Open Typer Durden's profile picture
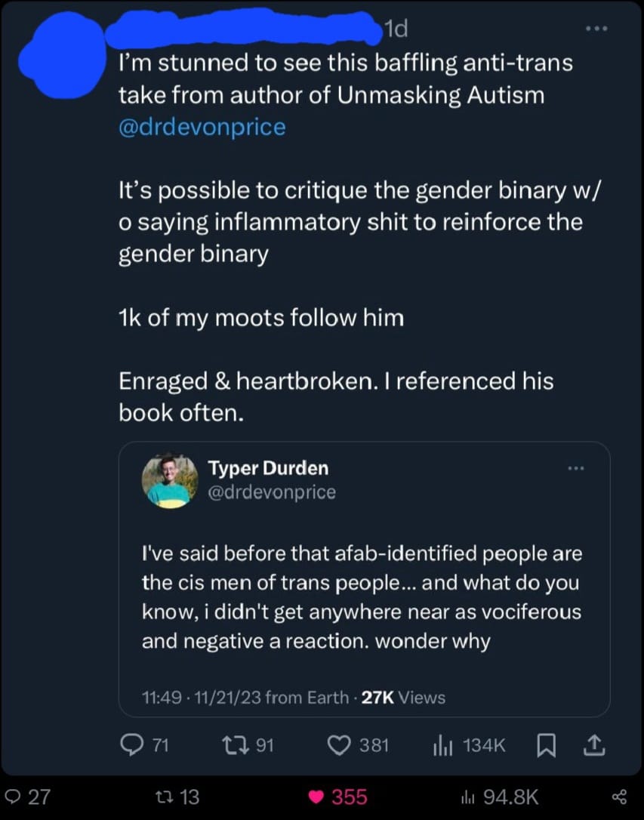Screen dimensions: 644x820 pos(170,481)
